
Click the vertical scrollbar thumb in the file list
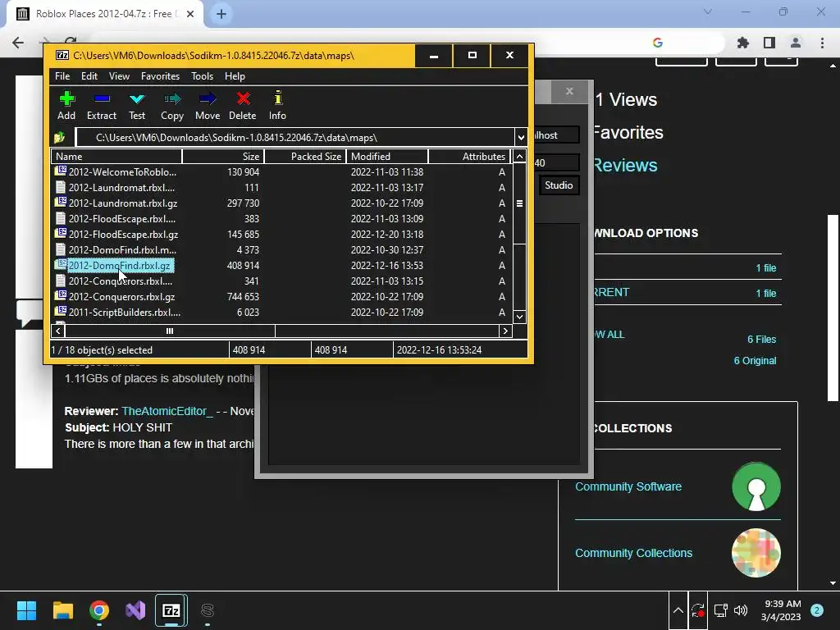[519, 203]
